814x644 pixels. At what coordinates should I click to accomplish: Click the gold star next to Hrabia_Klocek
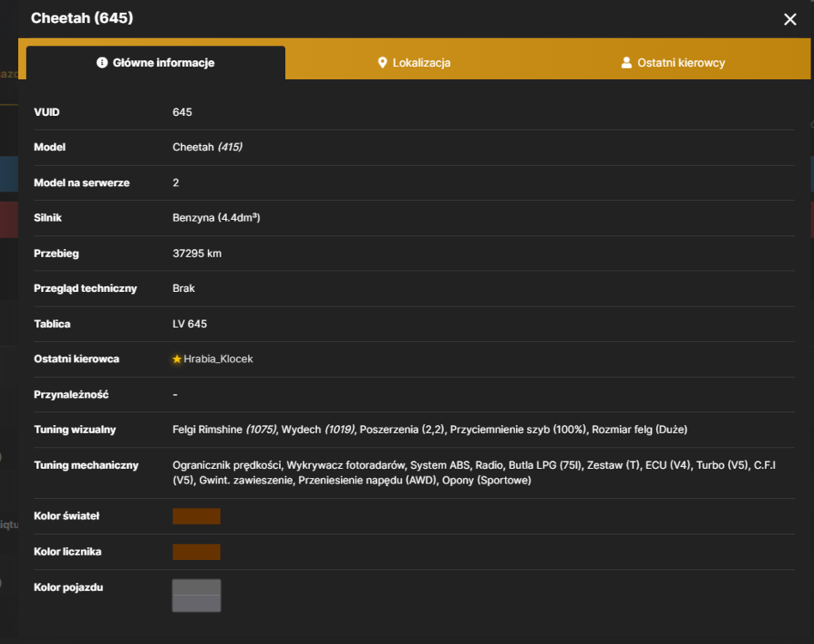(x=177, y=359)
